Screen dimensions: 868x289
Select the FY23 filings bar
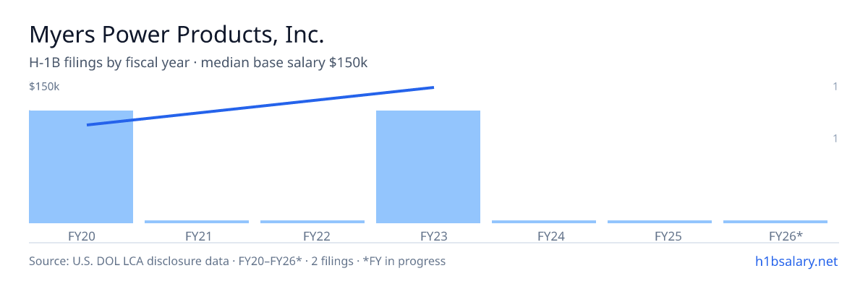[x=428, y=167]
